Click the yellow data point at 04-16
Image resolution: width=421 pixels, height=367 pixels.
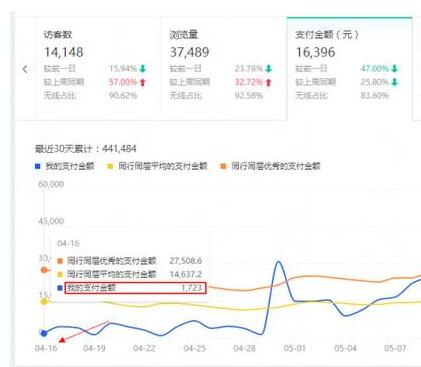[44, 302]
